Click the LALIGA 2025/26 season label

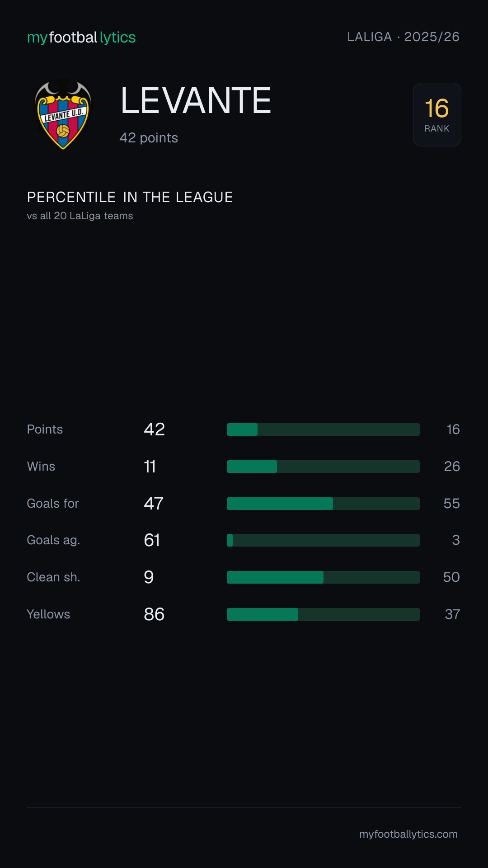tap(403, 37)
